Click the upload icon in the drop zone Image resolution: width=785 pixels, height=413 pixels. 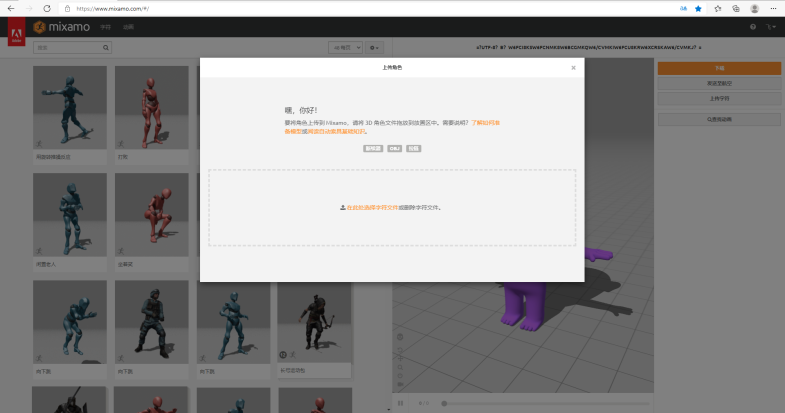point(343,208)
